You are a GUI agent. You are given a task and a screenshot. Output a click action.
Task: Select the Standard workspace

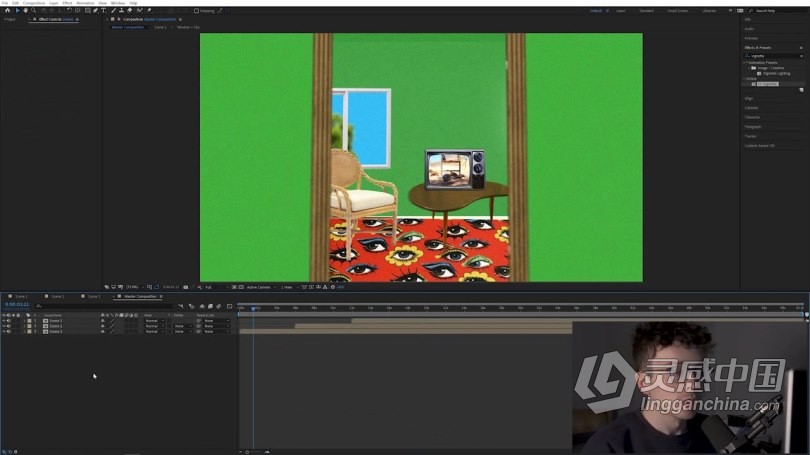(x=646, y=10)
